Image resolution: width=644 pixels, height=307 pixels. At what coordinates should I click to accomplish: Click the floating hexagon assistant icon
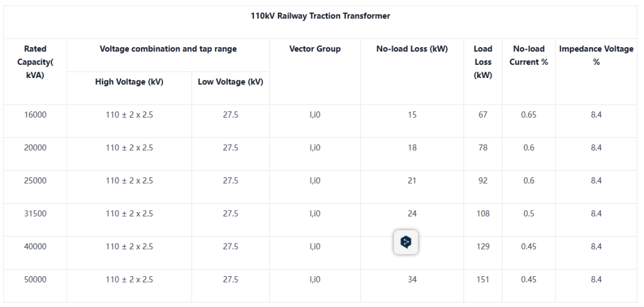pos(406,242)
